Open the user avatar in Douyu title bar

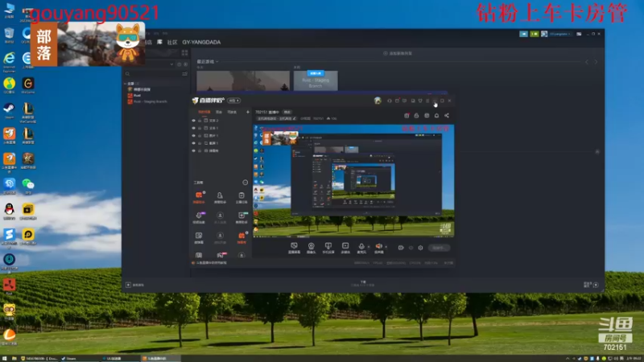coord(378,101)
